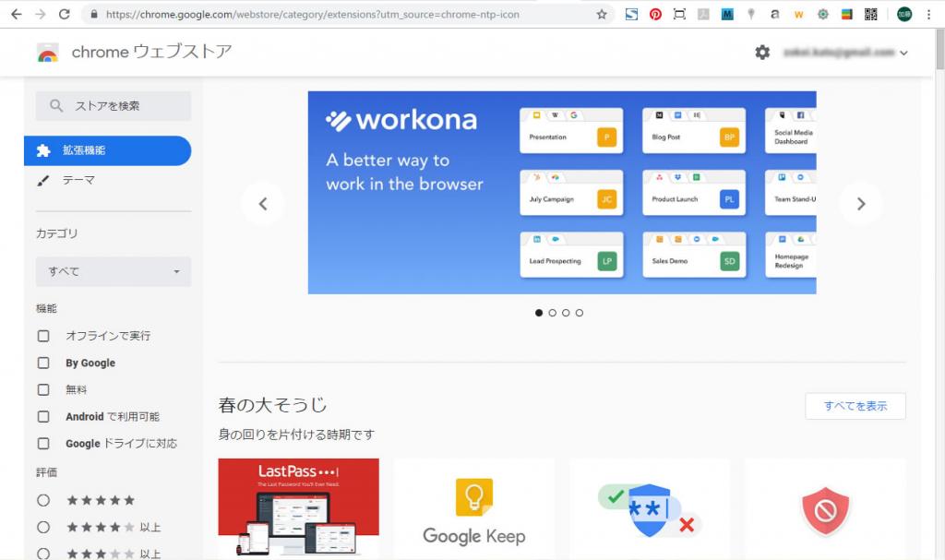Viewport: 945px width, 560px height.
Task: Reload the page with the refresh icon
Action: (64, 14)
